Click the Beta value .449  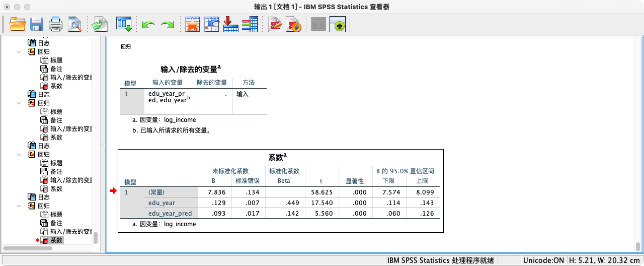(x=293, y=203)
